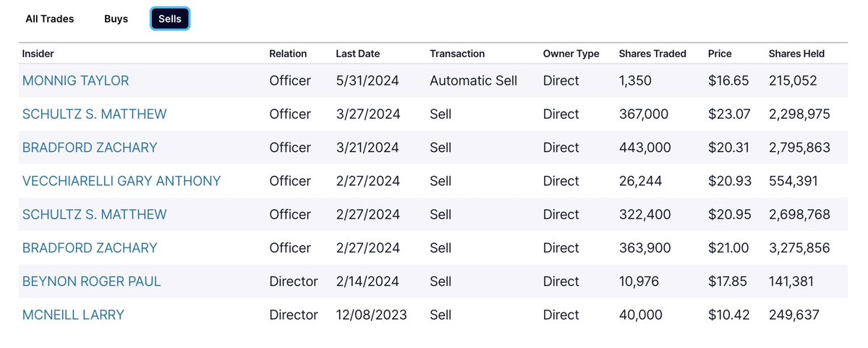Screen dimensions: 868x348
Task: Open SCHULTZ S. MATTHEW link in 3/27/2024 row
Action: [x=94, y=114]
